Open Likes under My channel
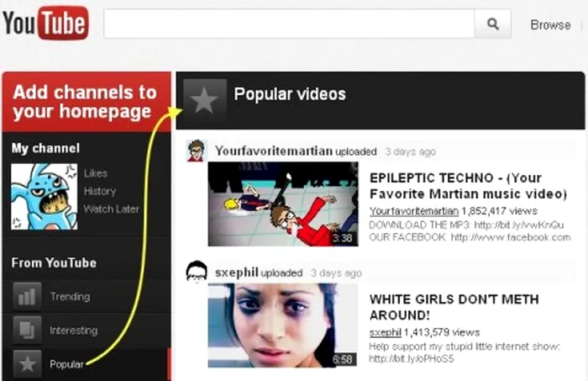Image resolution: width=588 pixels, height=381 pixels. coord(96,173)
